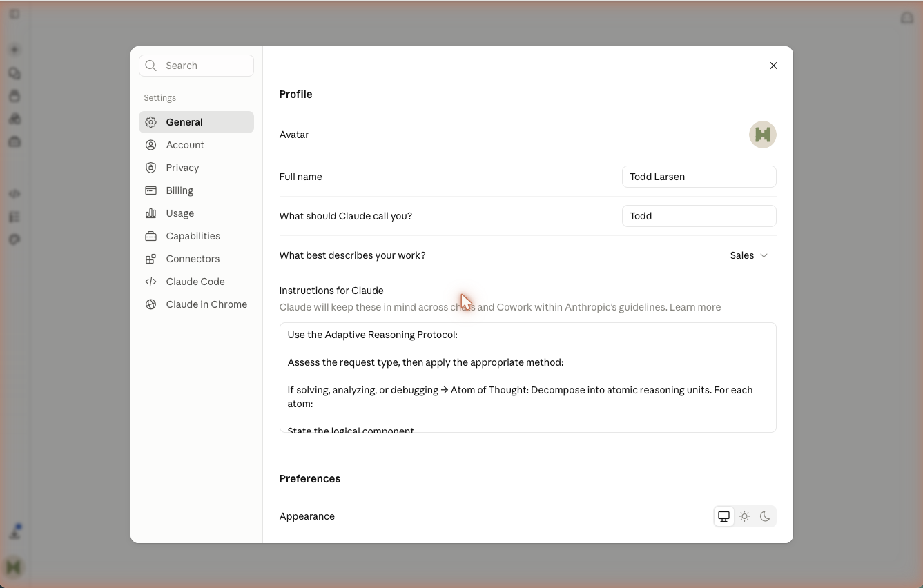Switch to the dark mode moon icon
Image resolution: width=923 pixels, height=588 pixels.
(765, 516)
